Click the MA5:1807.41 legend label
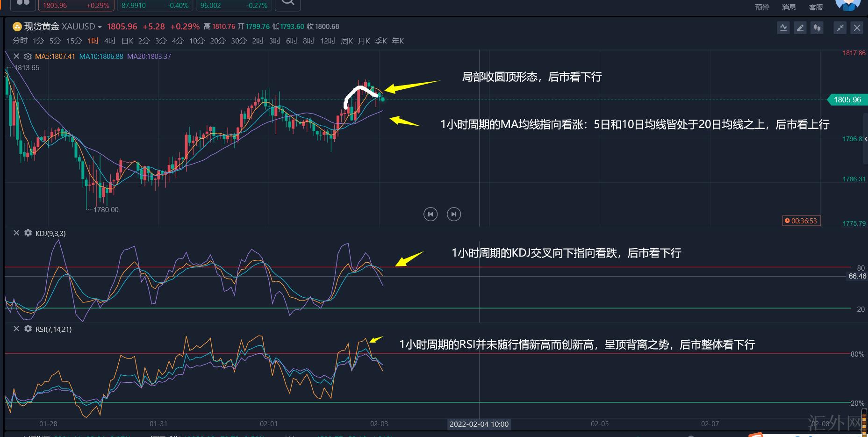This screenshot has height=437, width=868. (x=55, y=57)
